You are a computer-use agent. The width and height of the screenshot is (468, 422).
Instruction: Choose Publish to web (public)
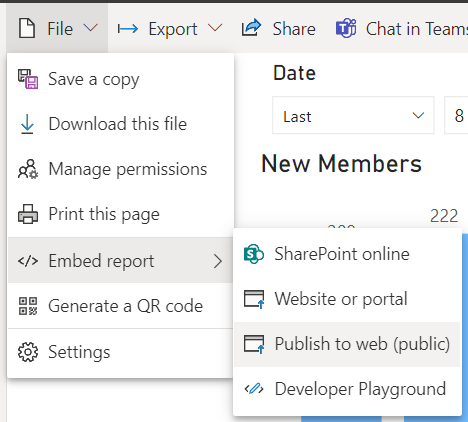tap(347, 344)
